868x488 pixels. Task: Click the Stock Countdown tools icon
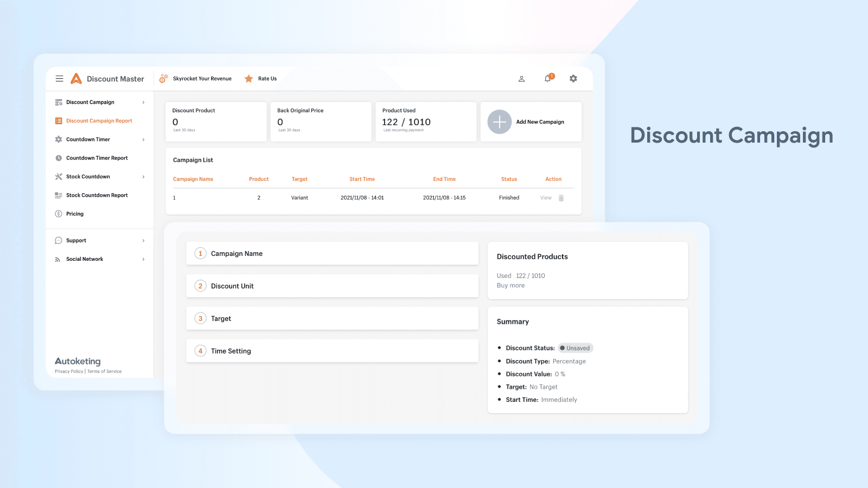tap(59, 177)
